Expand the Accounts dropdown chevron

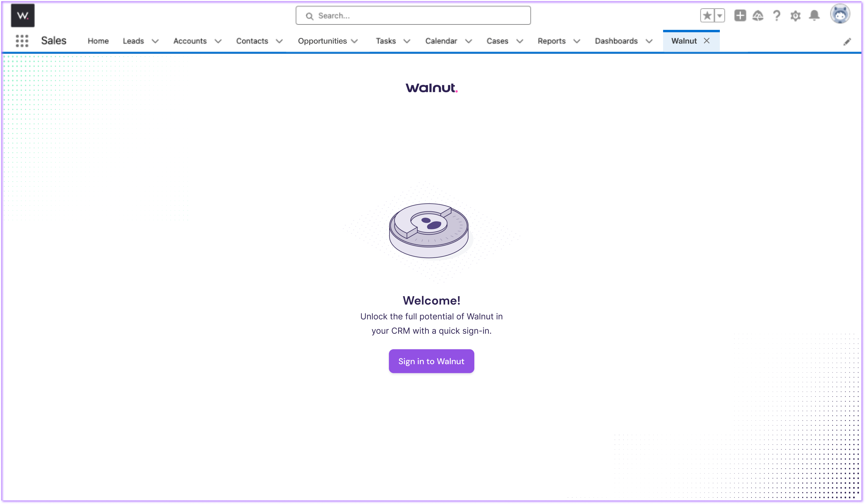pos(218,41)
